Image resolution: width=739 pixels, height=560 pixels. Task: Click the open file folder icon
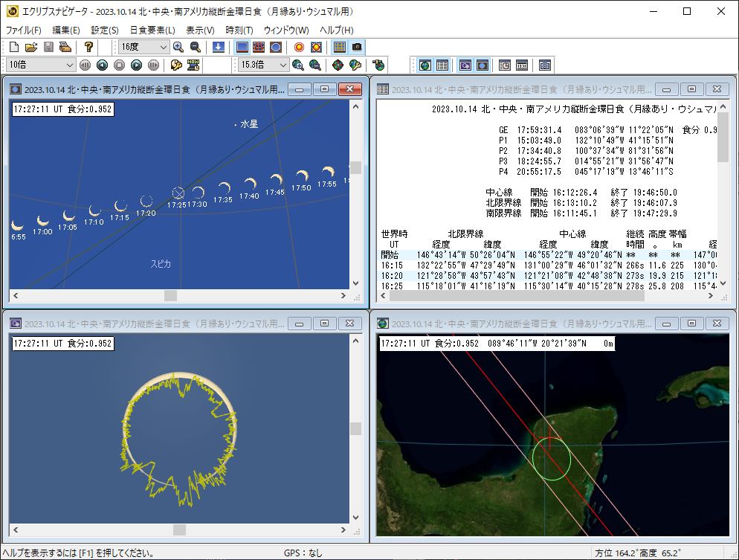[30, 47]
